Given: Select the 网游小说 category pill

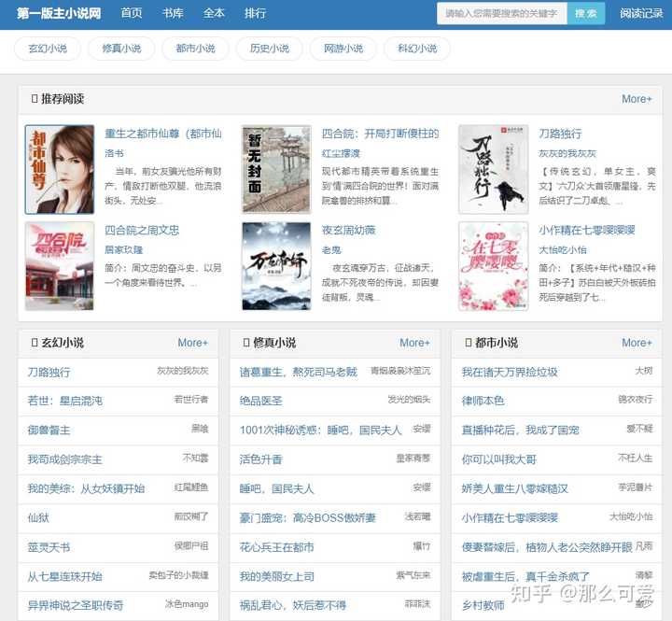Looking at the screenshot, I should (343, 49).
